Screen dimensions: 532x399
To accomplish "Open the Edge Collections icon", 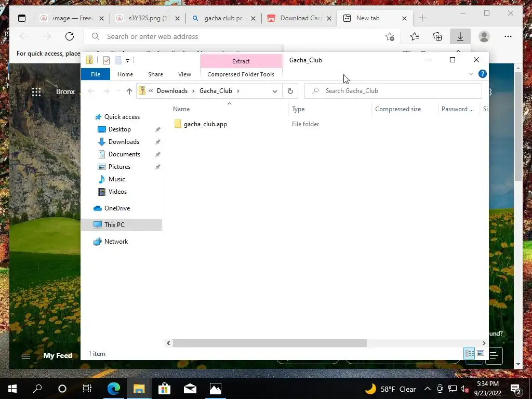I will (x=437, y=36).
